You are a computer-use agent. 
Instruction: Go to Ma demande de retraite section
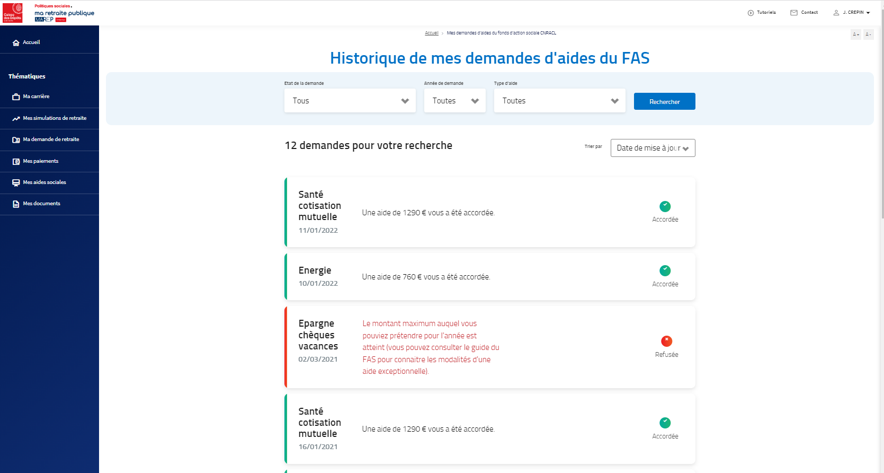pyautogui.click(x=50, y=140)
